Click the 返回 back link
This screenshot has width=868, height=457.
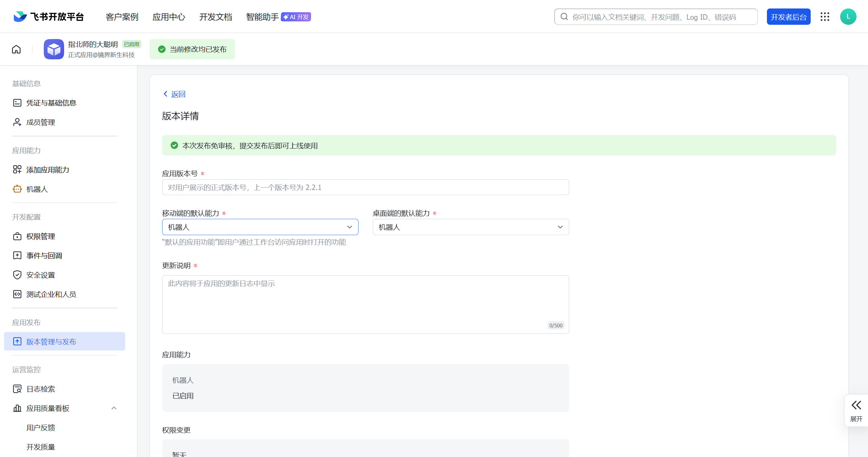174,94
